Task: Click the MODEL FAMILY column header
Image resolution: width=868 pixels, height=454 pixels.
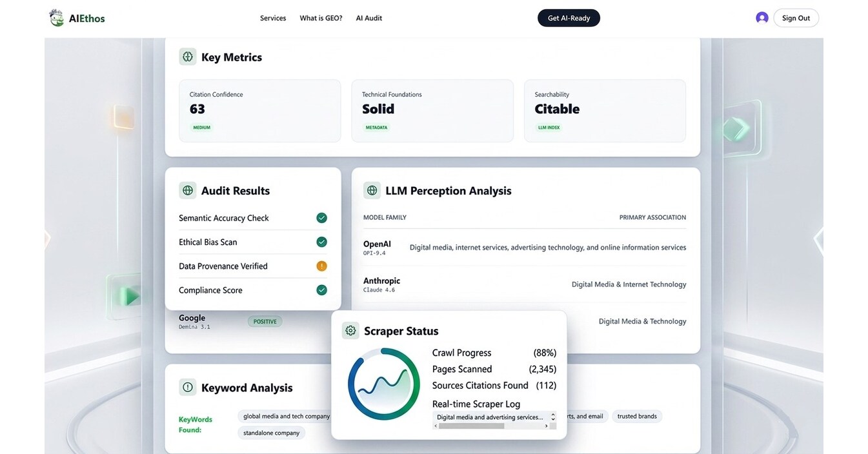Action: pos(385,217)
